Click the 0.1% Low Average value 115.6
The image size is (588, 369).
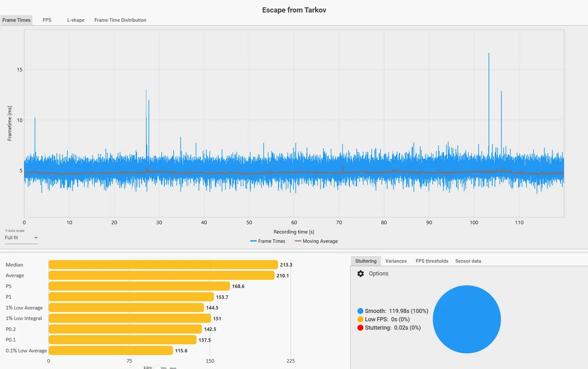(181, 351)
